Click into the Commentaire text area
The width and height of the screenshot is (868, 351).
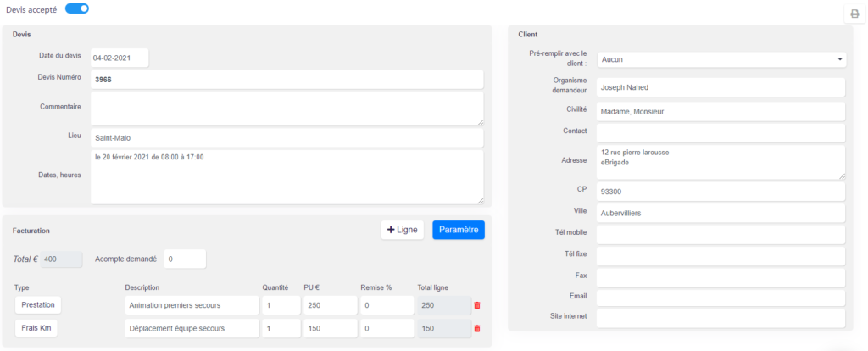tap(287, 109)
